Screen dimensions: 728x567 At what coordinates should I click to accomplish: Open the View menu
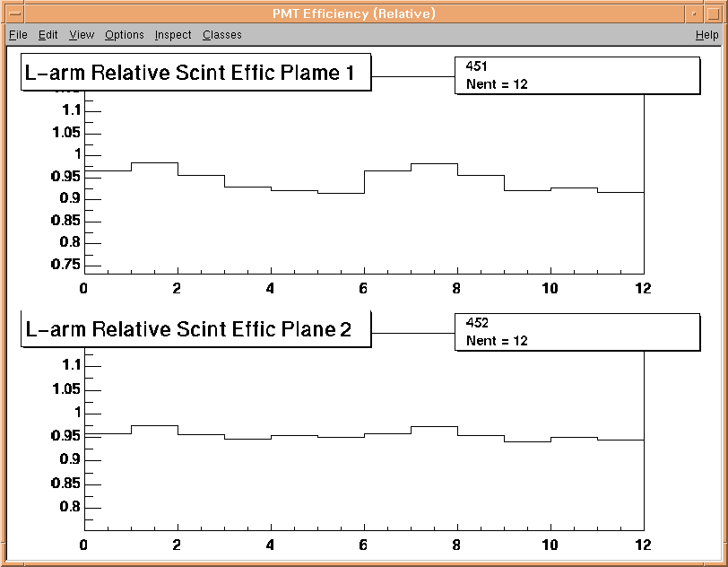(x=82, y=35)
